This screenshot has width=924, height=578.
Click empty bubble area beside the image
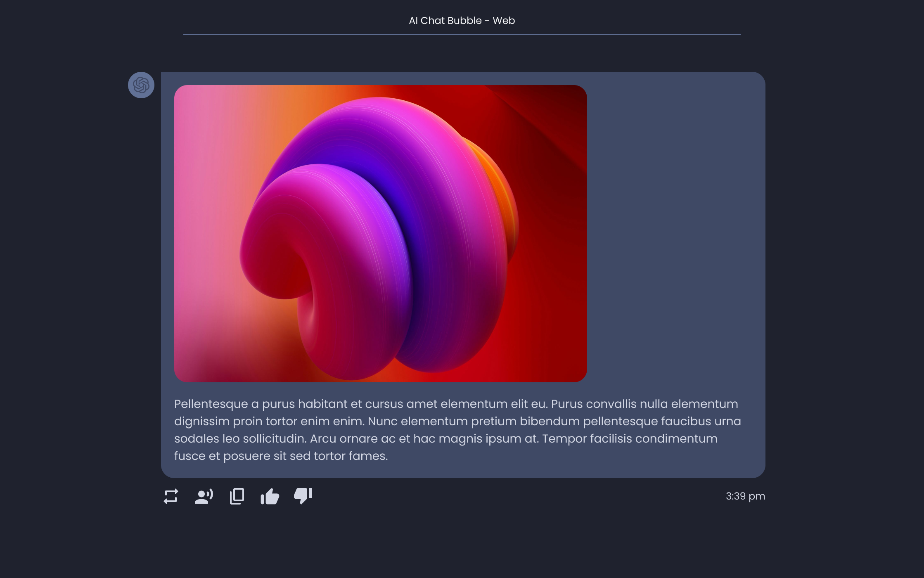675,234
